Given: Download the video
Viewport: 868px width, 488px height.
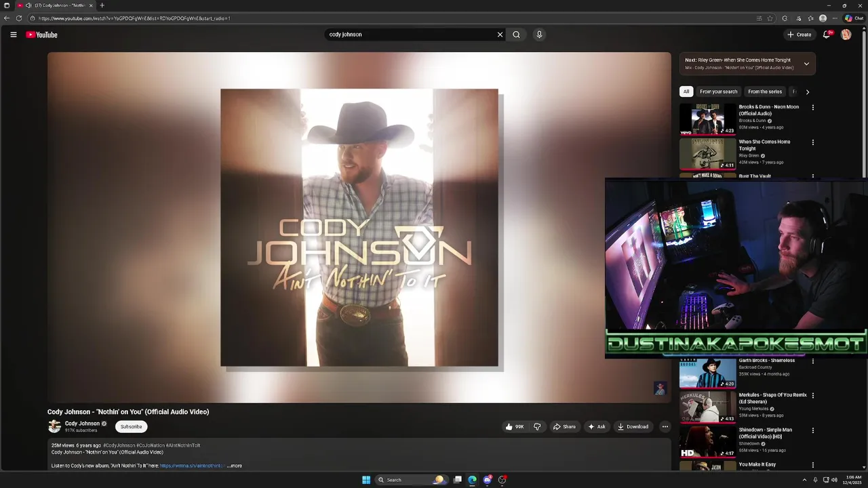Looking at the screenshot, I should point(633,427).
